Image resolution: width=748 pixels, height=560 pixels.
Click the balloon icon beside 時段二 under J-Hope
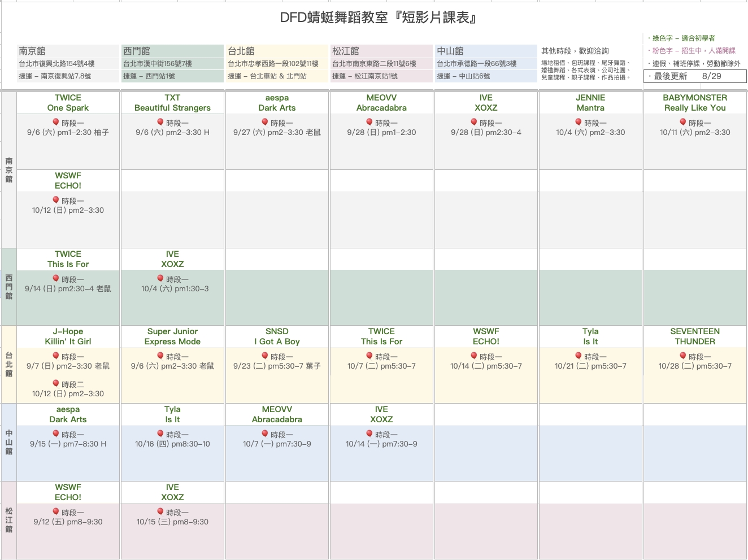tap(56, 383)
